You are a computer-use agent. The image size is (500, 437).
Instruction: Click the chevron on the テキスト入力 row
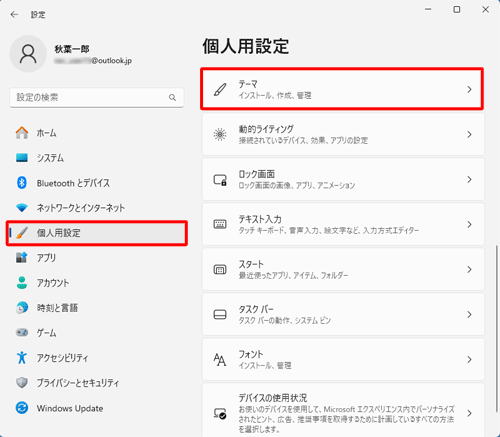(469, 224)
